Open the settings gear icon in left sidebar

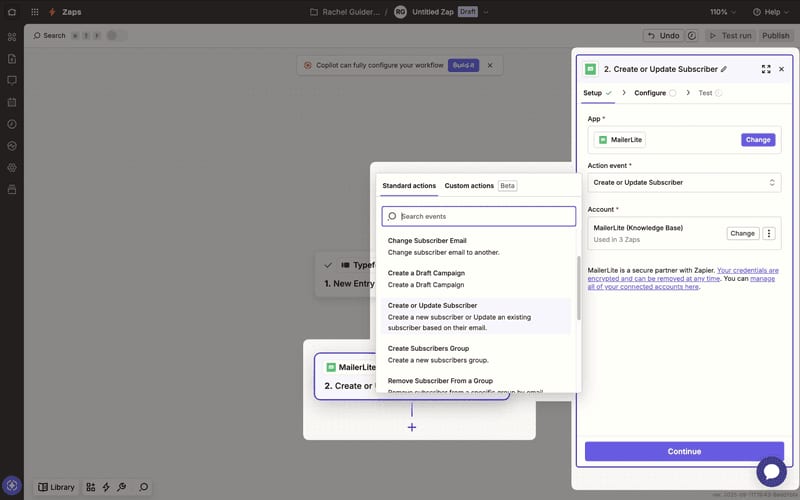12,167
